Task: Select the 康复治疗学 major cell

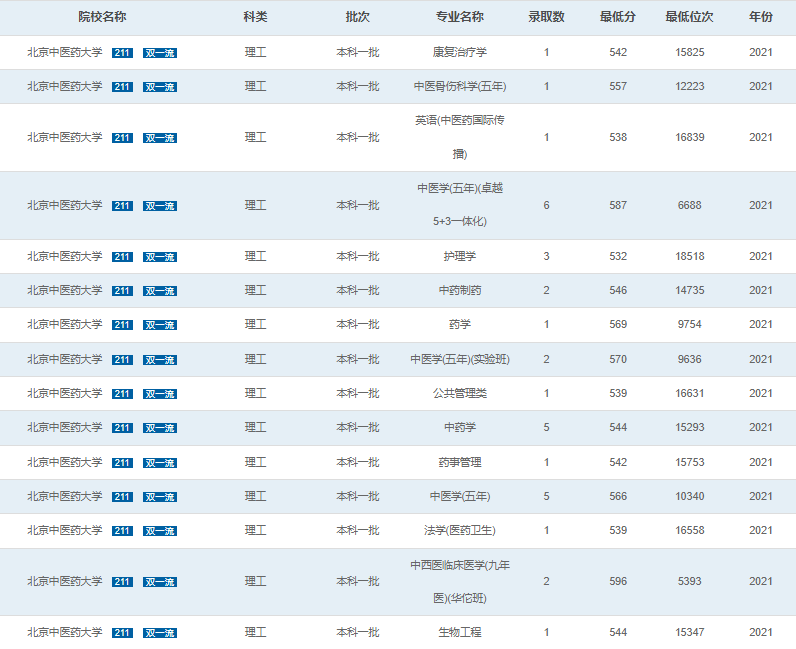Action: pos(459,52)
